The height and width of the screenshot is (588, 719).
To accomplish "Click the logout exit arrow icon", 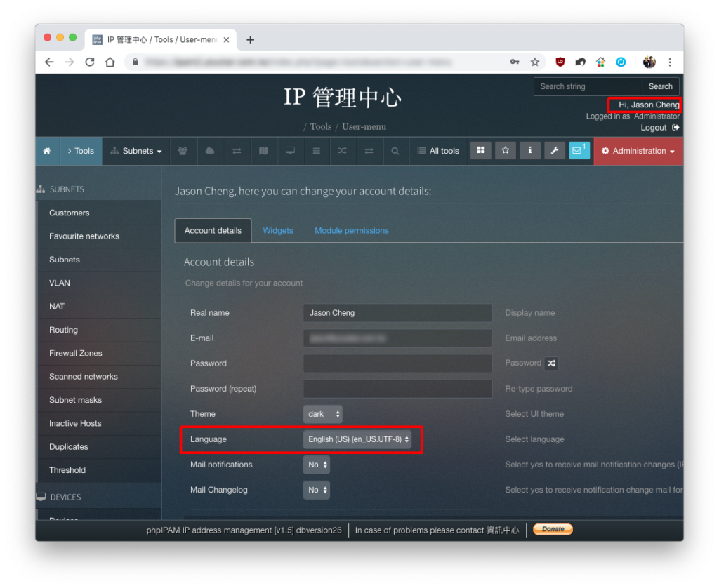I will coord(675,128).
